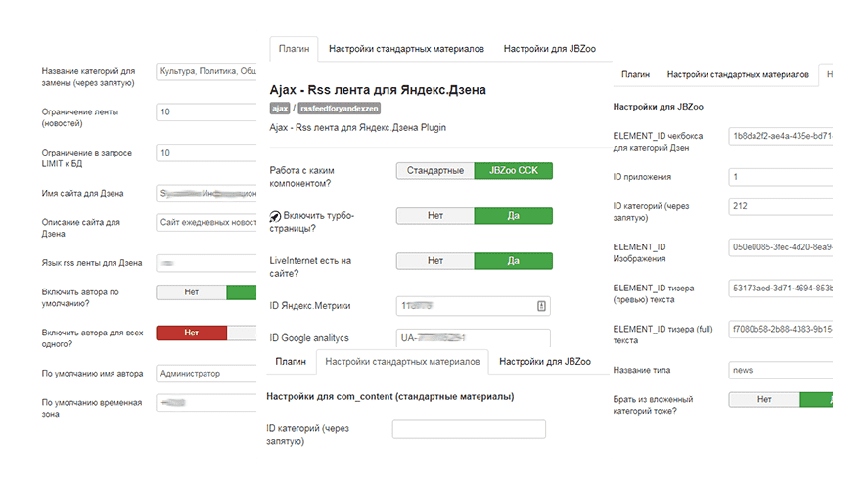Select 'Стандартные' component option
The width and height of the screenshot is (868, 489).
tap(435, 171)
